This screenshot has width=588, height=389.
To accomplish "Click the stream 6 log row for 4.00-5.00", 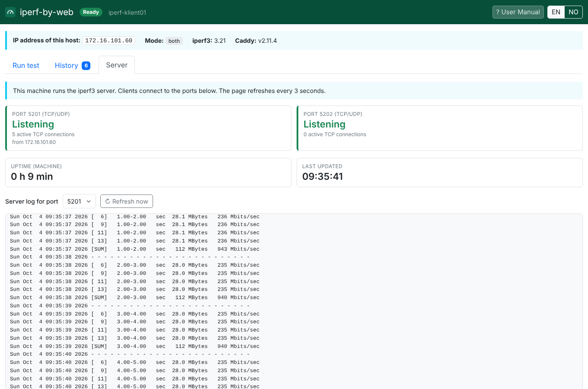I will (x=135, y=362).
